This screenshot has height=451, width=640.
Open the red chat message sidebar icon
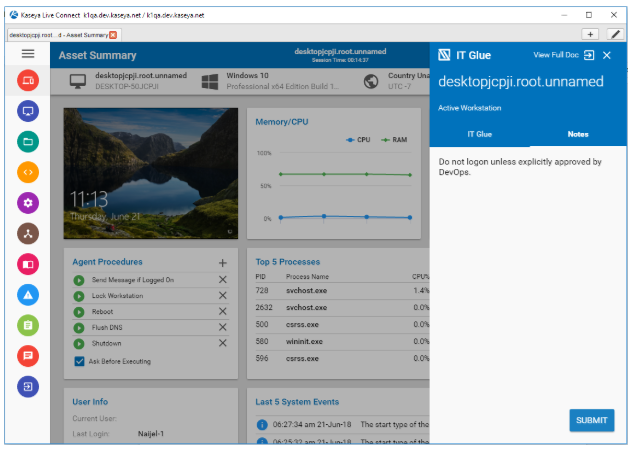(28, 355)
